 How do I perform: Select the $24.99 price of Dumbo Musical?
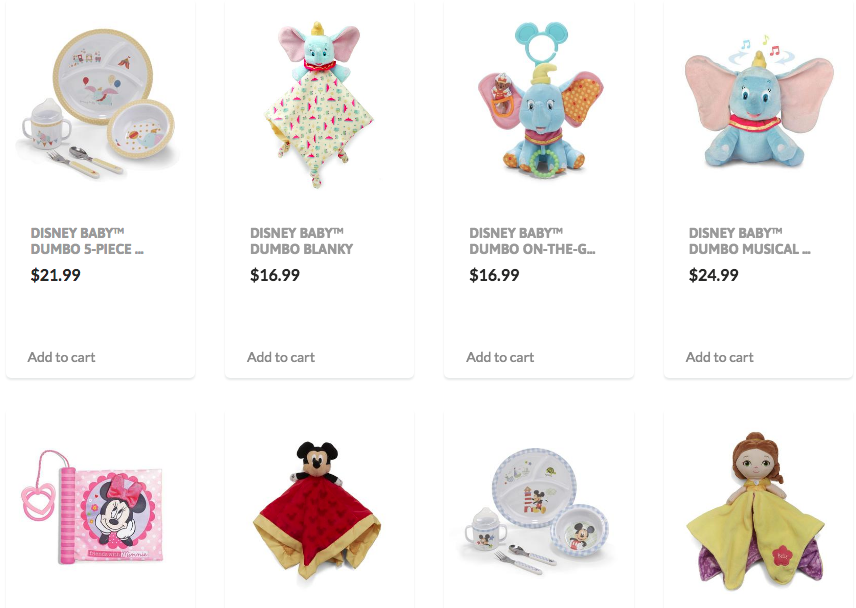point(714,275)
